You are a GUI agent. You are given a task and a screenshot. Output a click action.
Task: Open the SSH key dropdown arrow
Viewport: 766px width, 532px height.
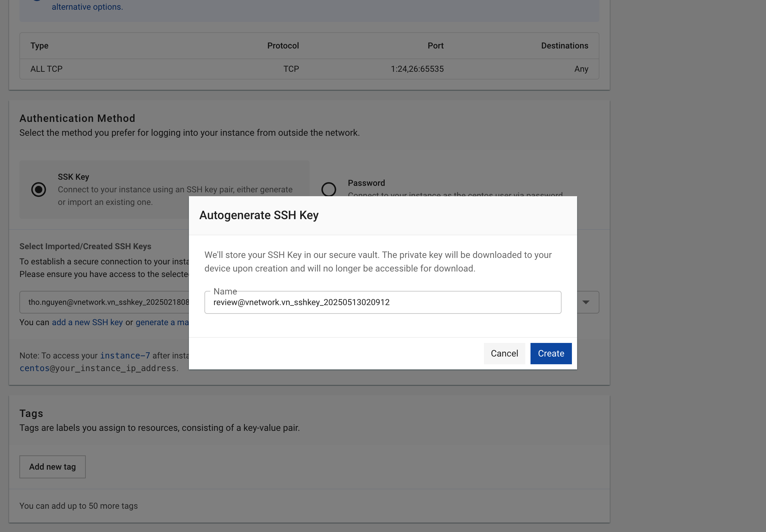coord(585,302)
